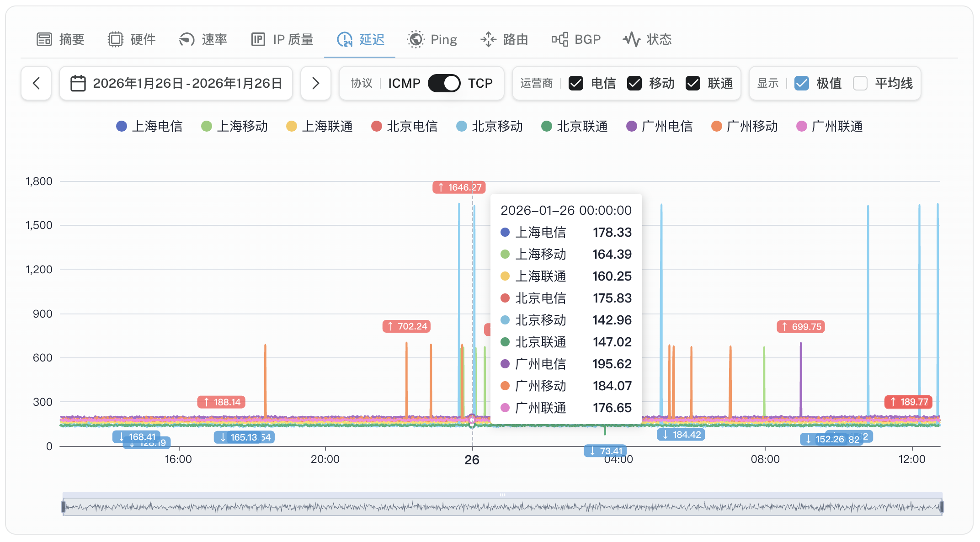This screenshot has height=542, width=980.
Task: Uncheck the 电信 carrier checkbox
Action: point(576,83)
